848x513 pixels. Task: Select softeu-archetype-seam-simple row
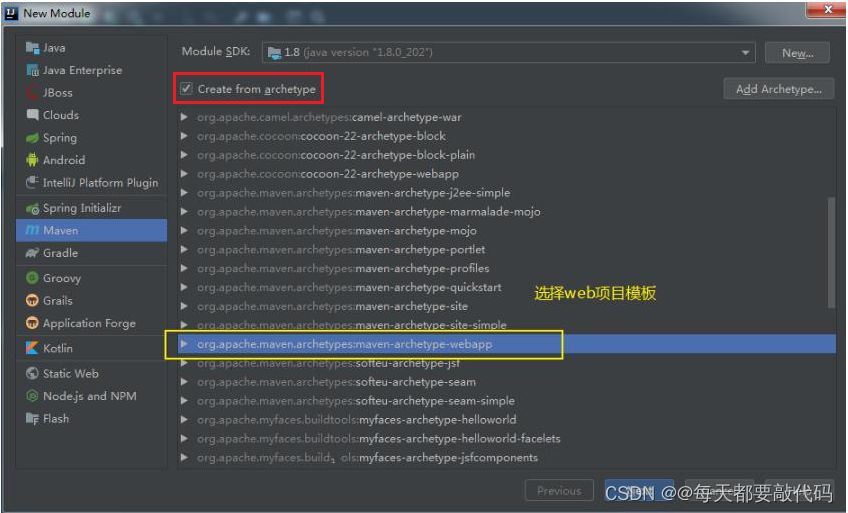click(507, 401)
